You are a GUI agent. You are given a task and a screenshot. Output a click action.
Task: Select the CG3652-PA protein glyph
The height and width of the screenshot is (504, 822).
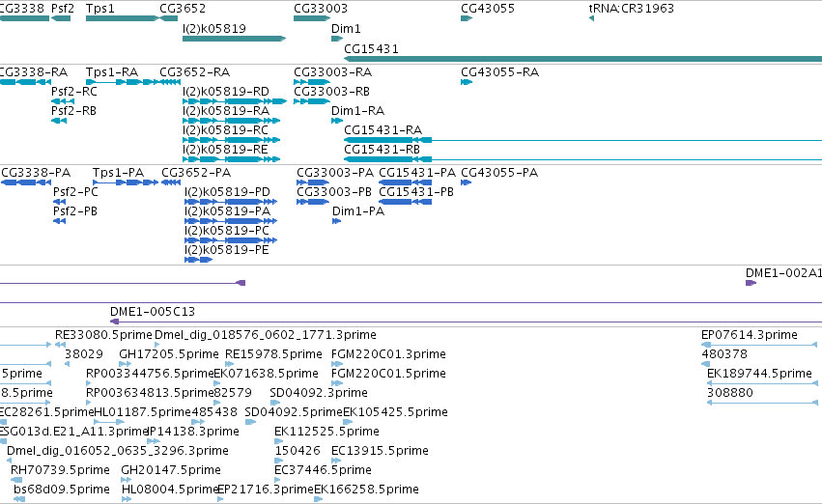[171, 182]
